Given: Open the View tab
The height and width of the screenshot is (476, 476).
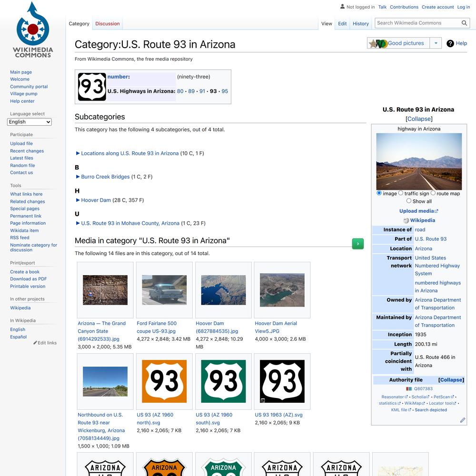Looking at the screenshot, I should [x=327, y=24].
